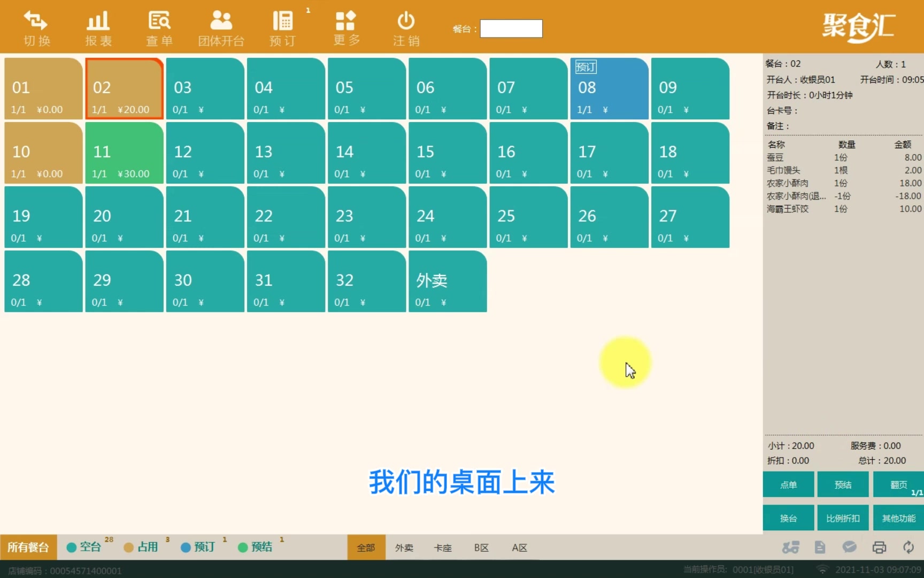Click the 换台 change-table button
The image size is (924, 578).
[788, 518]
